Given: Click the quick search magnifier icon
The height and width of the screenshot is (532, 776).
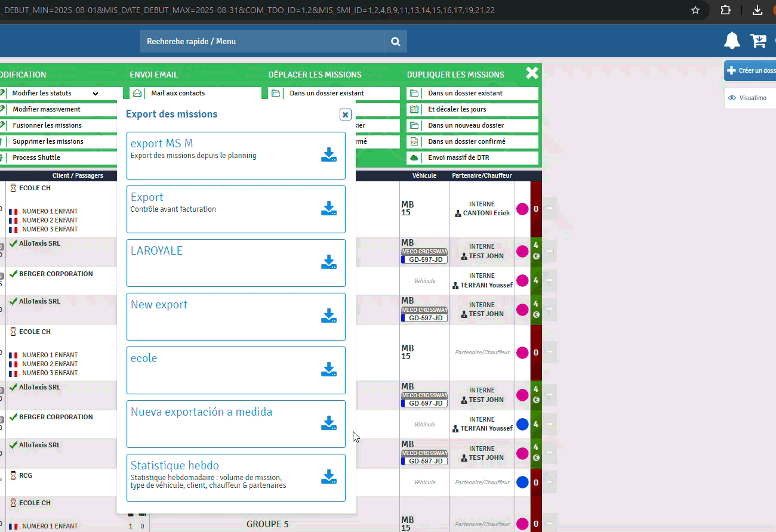Looking at the screenshot, I should 395,42.
